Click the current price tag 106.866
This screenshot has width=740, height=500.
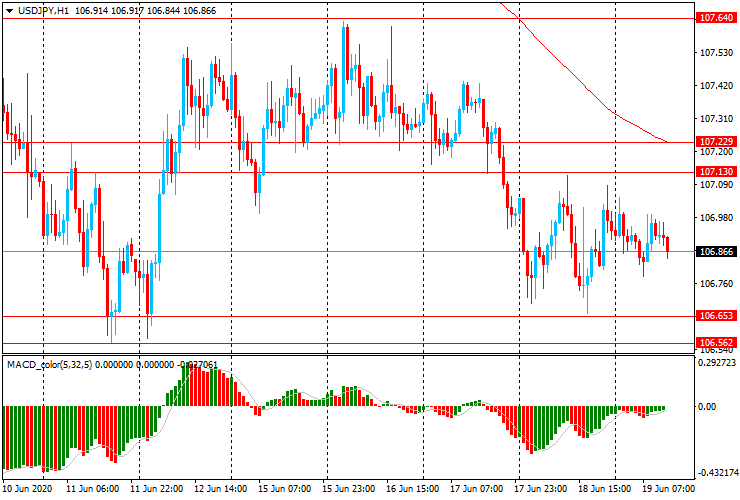click(x=715, y=251)
